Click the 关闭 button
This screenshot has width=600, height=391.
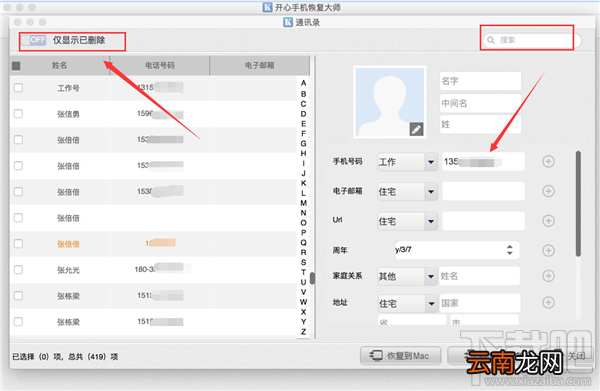coord(576,356)
